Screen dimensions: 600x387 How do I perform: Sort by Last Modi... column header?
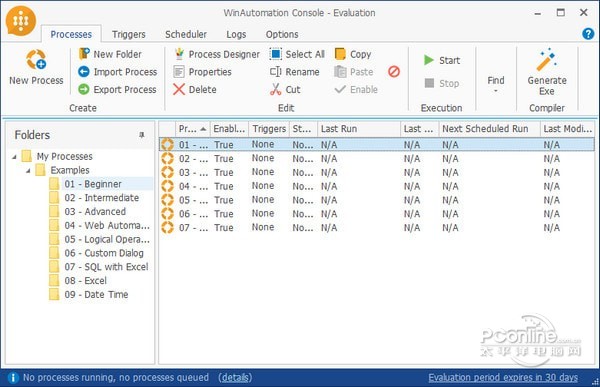click(x=567, y=129)
